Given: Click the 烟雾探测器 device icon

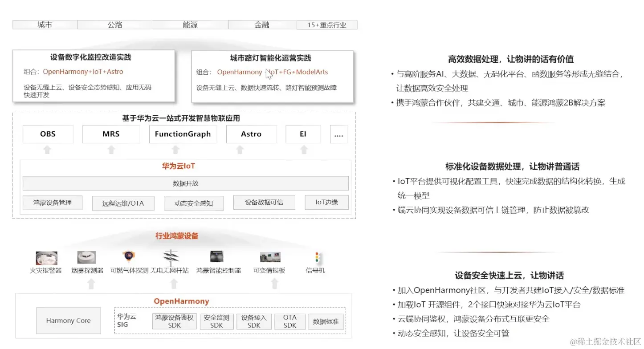Looking at the screenshot, I should click(x=86, y=257).
